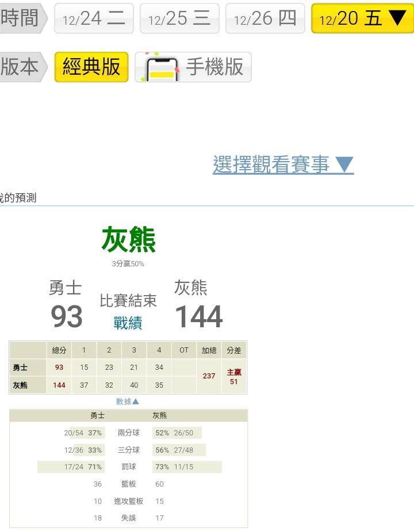Click 勇士 fourth quarter score 34

(159, 368)
